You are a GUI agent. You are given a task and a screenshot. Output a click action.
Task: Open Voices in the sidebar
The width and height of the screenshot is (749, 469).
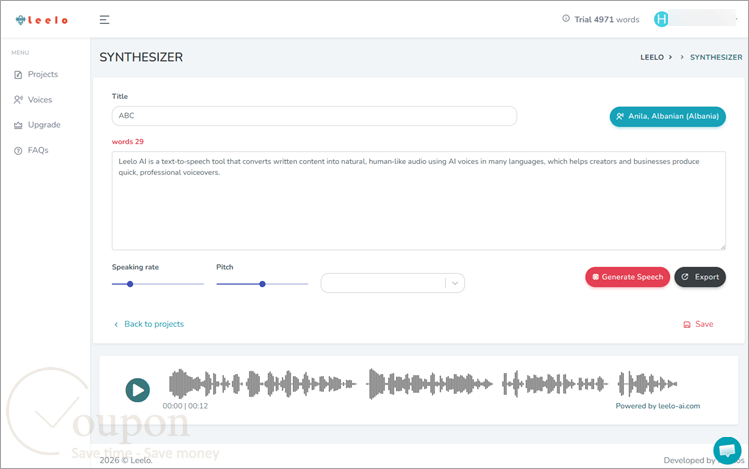[33, 100]
